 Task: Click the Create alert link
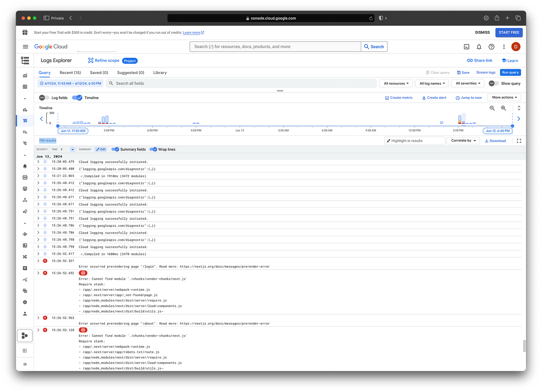point(434,98)
